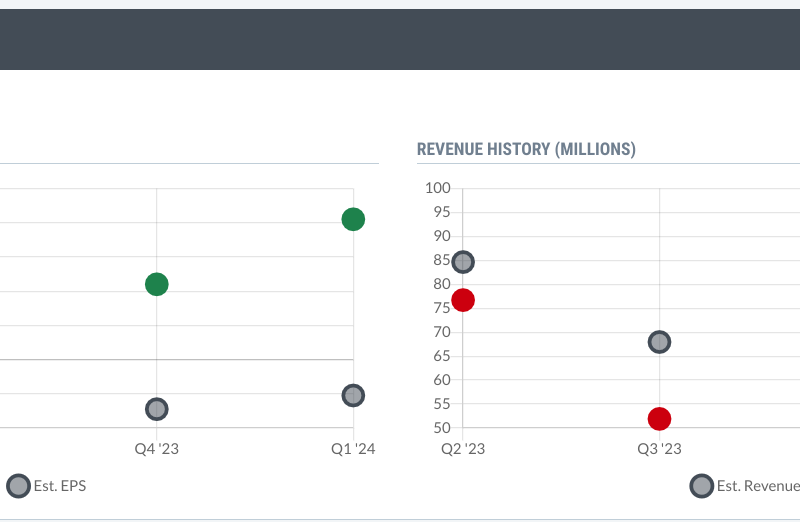Click the 50 value on revenue axis
Image resolution: width=800 pixels, height=522 pixels.
(x=442, y=428)
